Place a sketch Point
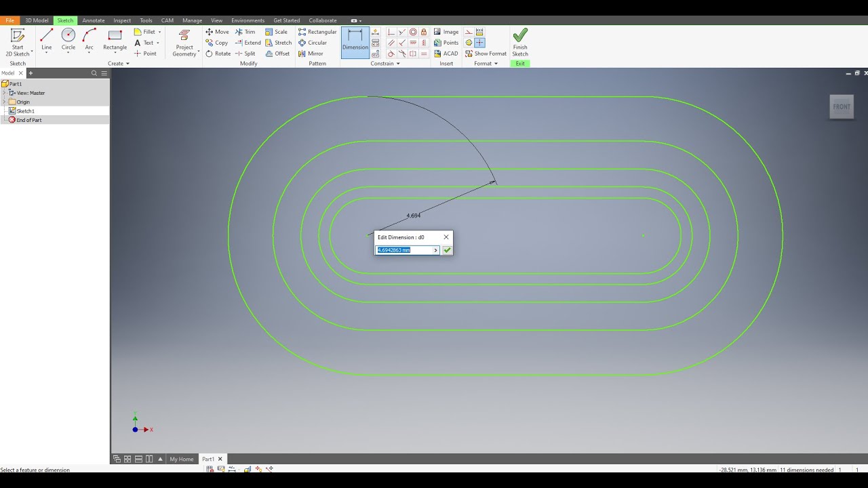Viewport: 868px width, 488px height. [145, 54]
